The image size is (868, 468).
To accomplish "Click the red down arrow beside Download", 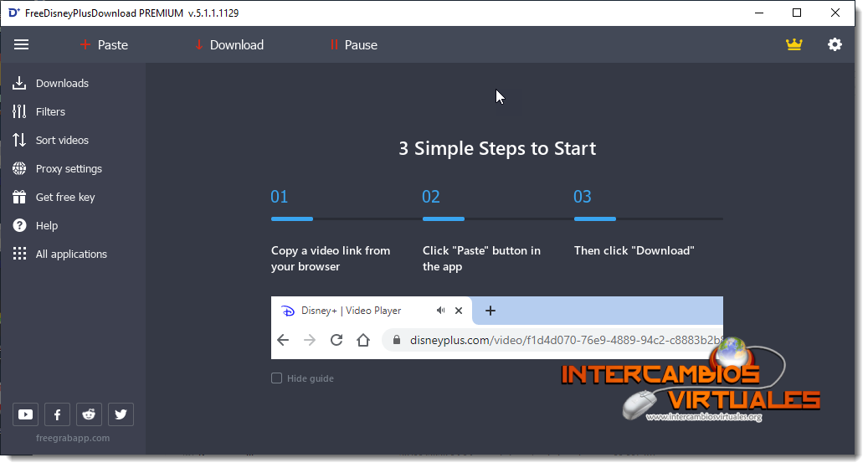I will 199,45.
